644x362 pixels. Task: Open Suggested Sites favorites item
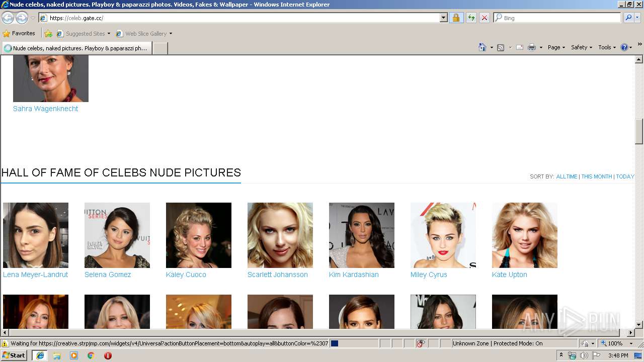83,34
